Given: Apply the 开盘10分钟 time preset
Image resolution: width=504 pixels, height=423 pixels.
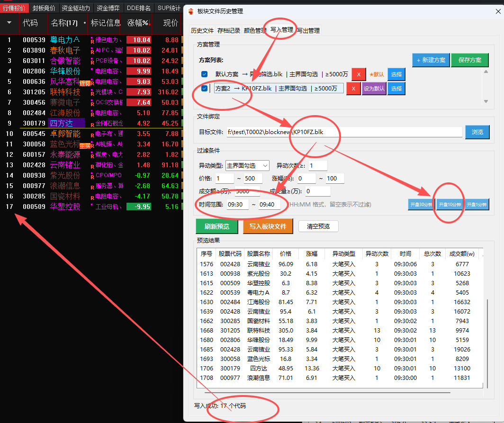Looking at the screenshot, I should tap(450, 205).
